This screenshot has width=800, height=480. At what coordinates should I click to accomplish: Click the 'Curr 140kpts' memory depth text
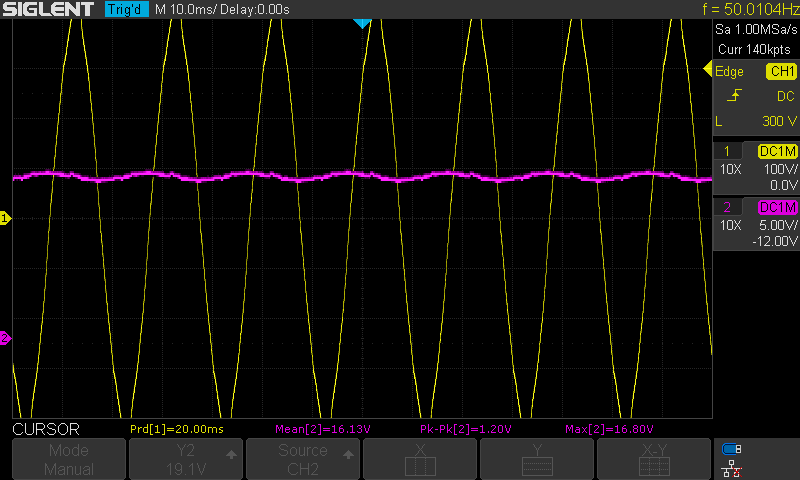pyautogui.click(x=754, y=49)
